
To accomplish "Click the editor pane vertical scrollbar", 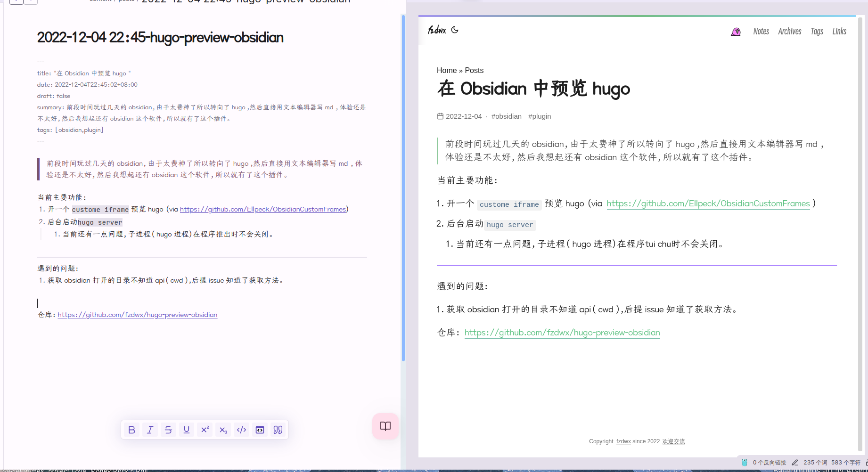I will click(403, 188).
